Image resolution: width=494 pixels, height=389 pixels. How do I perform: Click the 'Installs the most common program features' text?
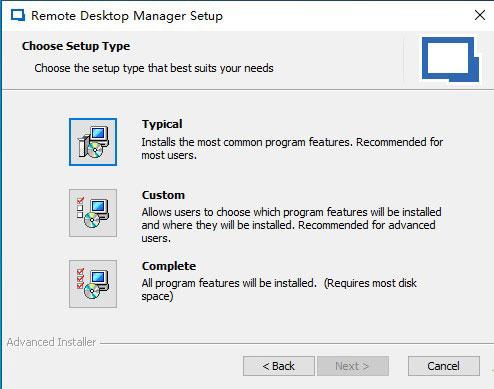tap(247, 142)
